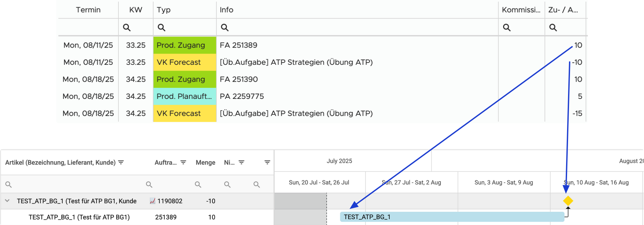Click the Typ column search icon

tap(161, 28)
